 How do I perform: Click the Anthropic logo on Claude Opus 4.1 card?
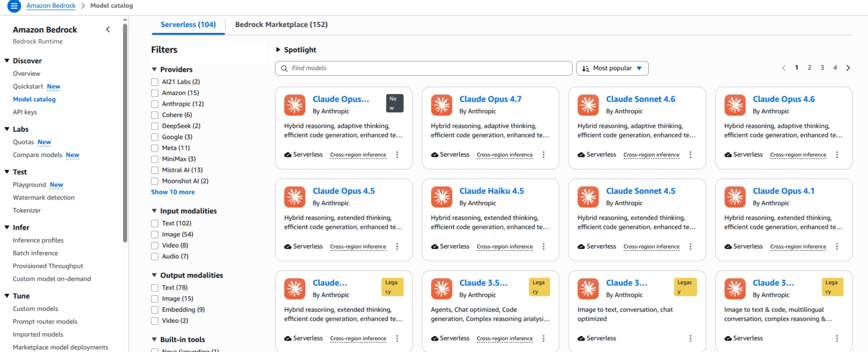pyautogui.click(x=735, y=197)
